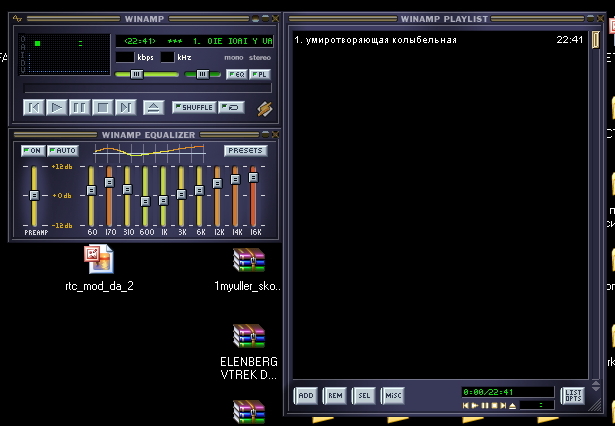The height and width of the screenshot is (426, 615).
Task: Stop playback with the Stop button
Action: tap(102, 107)
